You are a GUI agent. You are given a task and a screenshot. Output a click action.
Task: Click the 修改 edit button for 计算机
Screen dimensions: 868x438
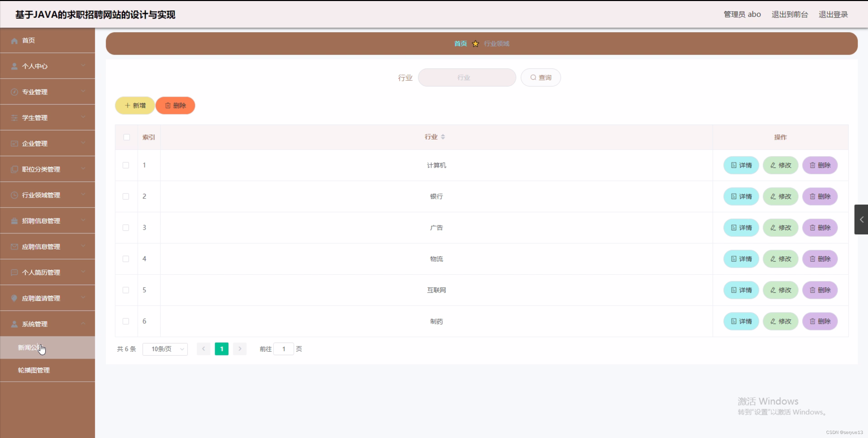780,165
